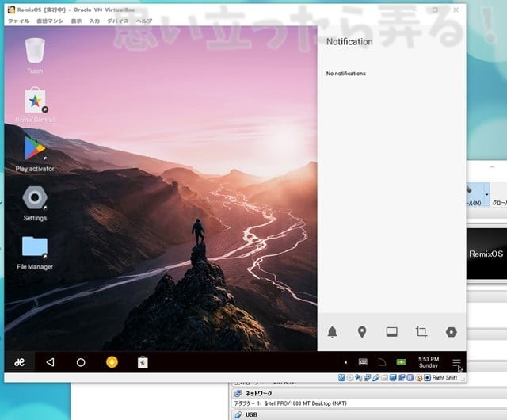Click the recording status bar icon

point(402,378)
